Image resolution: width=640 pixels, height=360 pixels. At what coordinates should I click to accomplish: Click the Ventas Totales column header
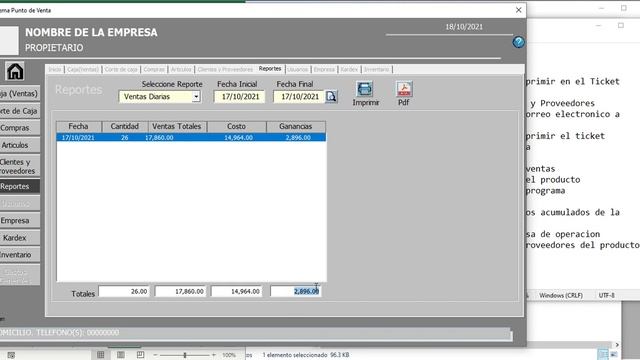click(x=177, y=127)
